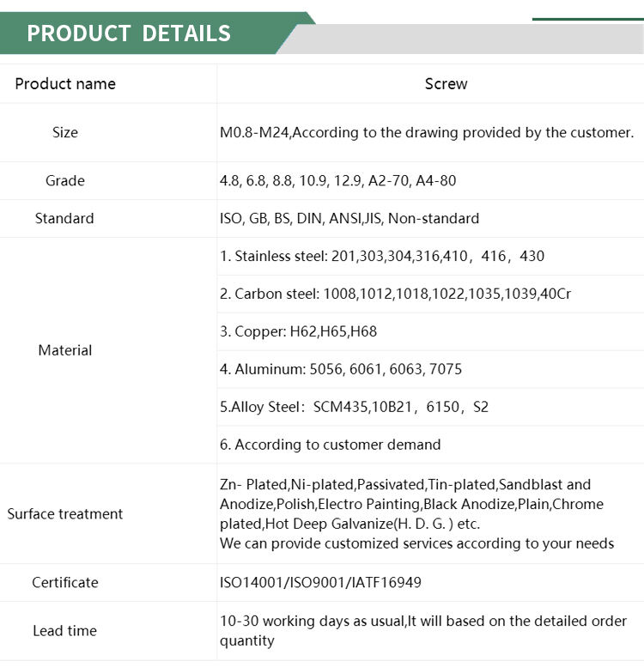Click the Aluminum alloys line
Viewport: 644px width, 667px height.
(x=341, y=369)
